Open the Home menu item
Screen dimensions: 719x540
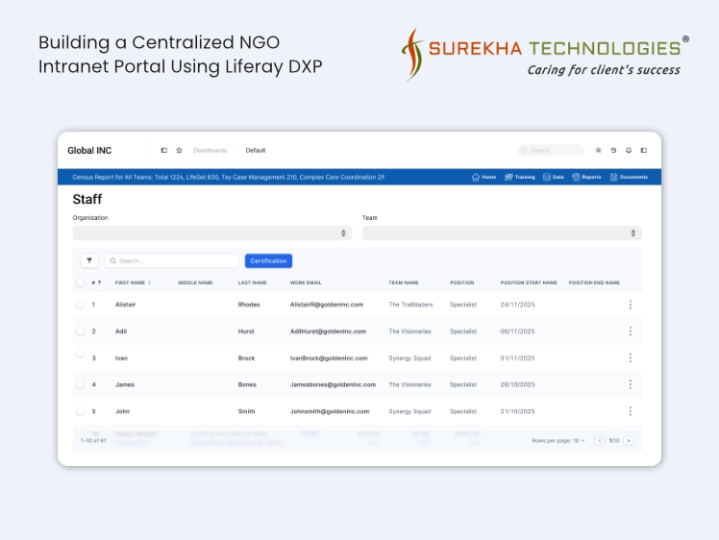484,177
